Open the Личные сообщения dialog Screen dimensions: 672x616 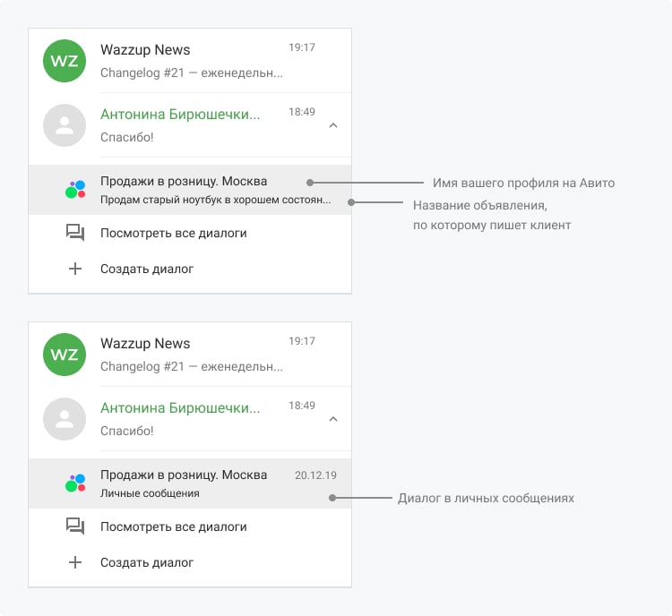[150, 492]
